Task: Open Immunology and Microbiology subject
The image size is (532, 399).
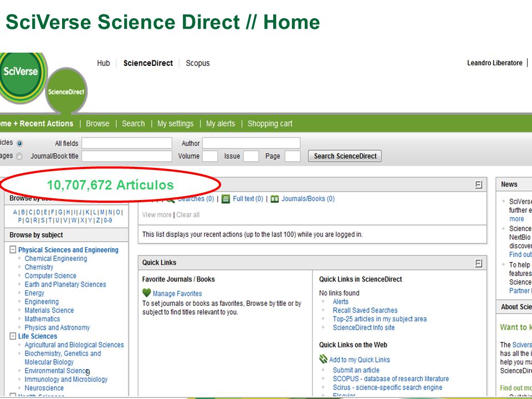Action: 66,379
